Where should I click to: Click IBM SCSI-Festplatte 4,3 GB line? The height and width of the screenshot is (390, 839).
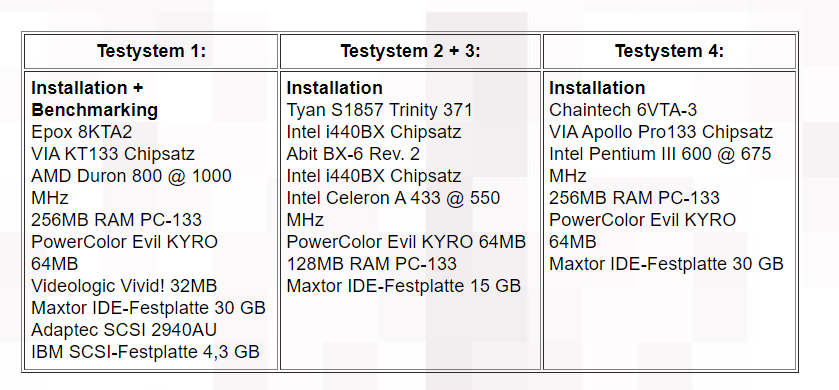tap(146, 351)
